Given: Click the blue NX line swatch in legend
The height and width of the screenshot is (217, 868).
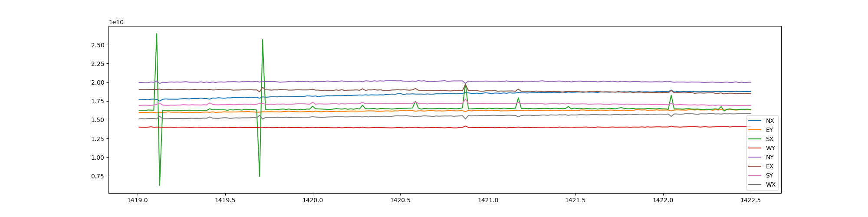Looking at the screenshot, I should click(756, 121).
